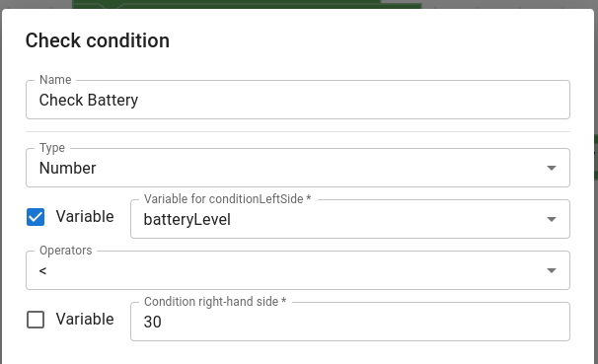This screenshot has height=364, width=598.
Task: Click the green block at dialog's right edge
Action: (596, 157)
